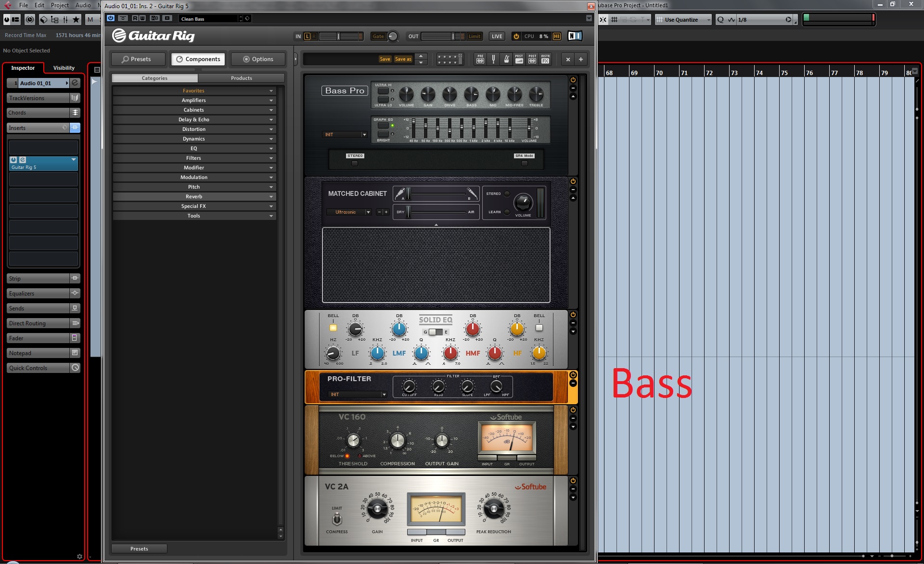Show the POST tapedeck module
The height and width of the screenshot is (564, 924).
532,59
